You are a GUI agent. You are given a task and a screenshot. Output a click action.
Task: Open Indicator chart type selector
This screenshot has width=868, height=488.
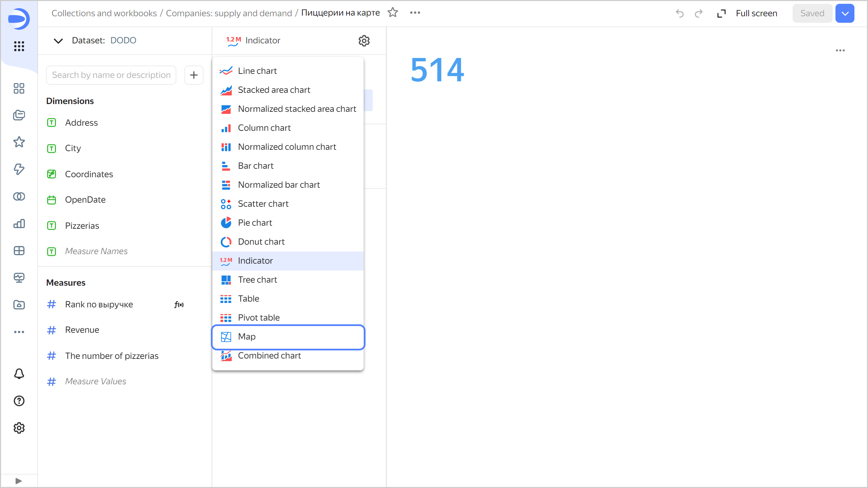pos(253,41)
